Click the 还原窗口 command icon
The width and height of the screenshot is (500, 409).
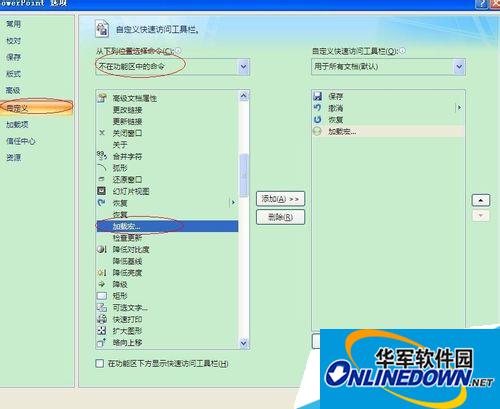click(102, 179)
